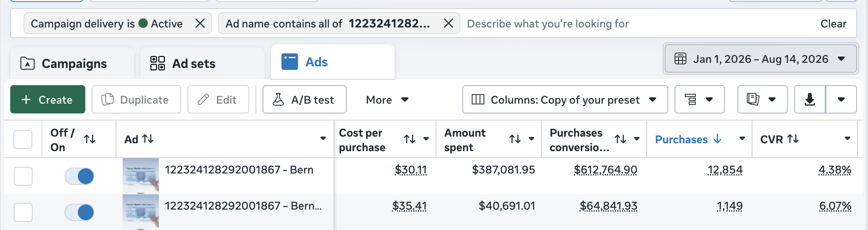Sort by the CVR column arrows
868x230 pixels.
pyautogui.click(x=793, y=139)
